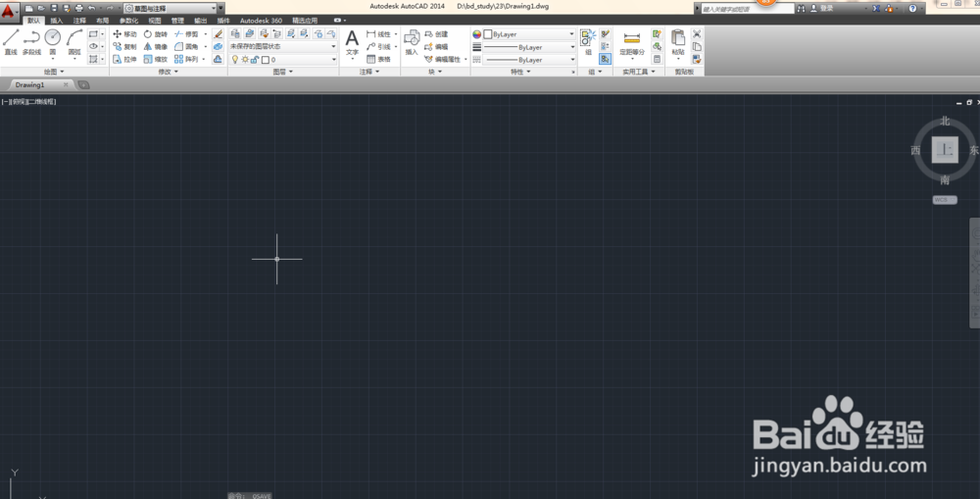Click the object color wheel icon
The height and width of the screenshot is (499, 980).
[477, 33]
